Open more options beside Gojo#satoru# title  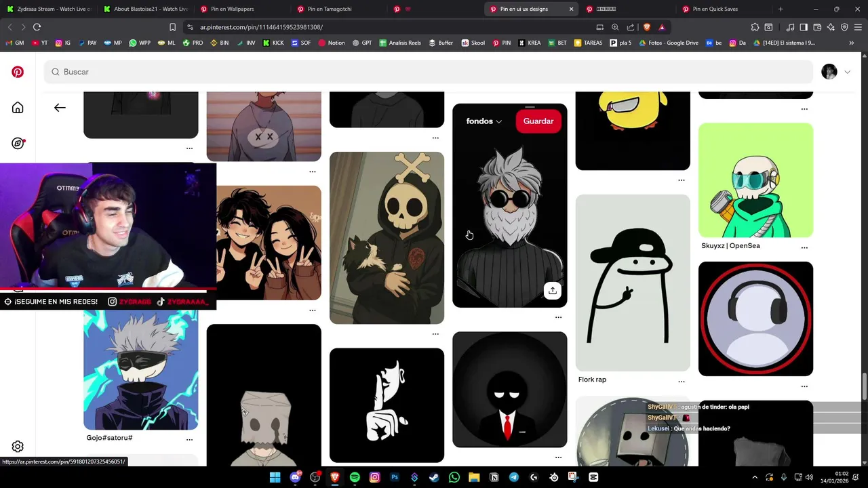[x=189, y=439]
